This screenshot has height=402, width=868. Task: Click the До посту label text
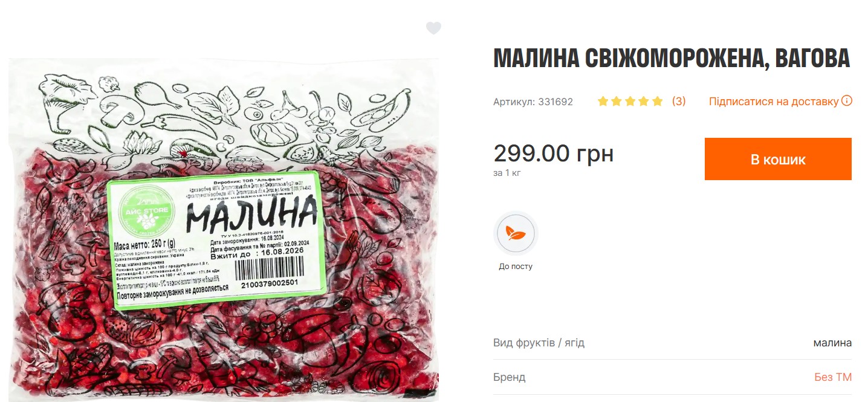pyautogui.click(x=516, y=266)
